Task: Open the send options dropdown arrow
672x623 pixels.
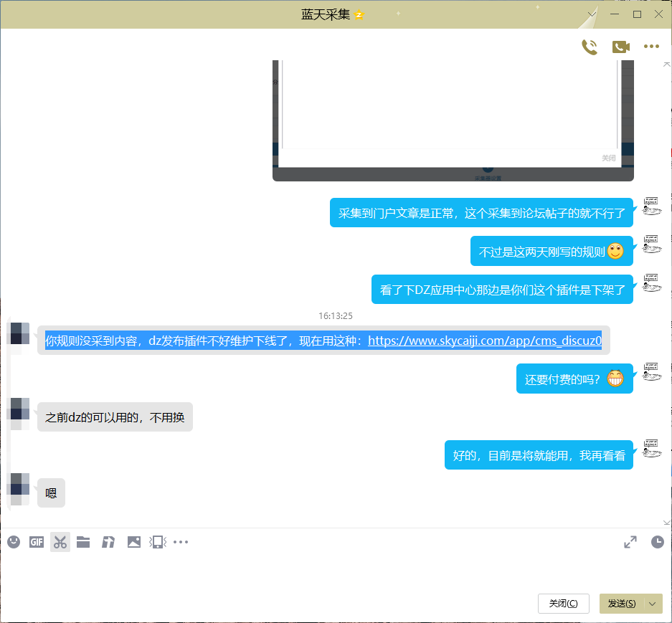Action: coord(653,604)
